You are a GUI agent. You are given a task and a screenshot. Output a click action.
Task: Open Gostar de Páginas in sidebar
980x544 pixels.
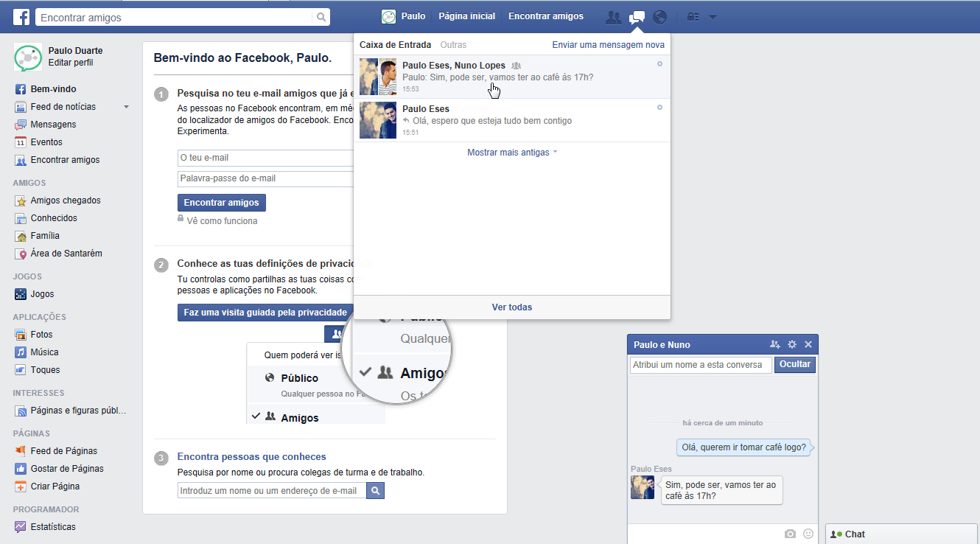(x=67, y=469)
